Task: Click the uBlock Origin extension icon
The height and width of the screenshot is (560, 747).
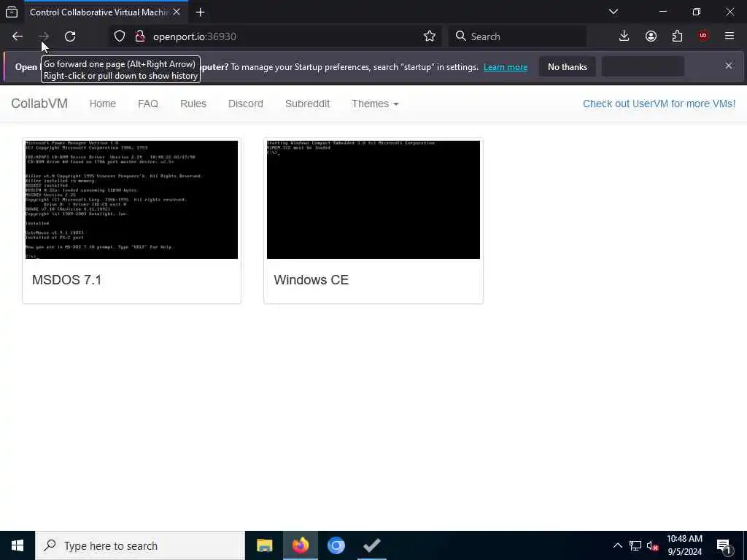Action: pos(703,36)
